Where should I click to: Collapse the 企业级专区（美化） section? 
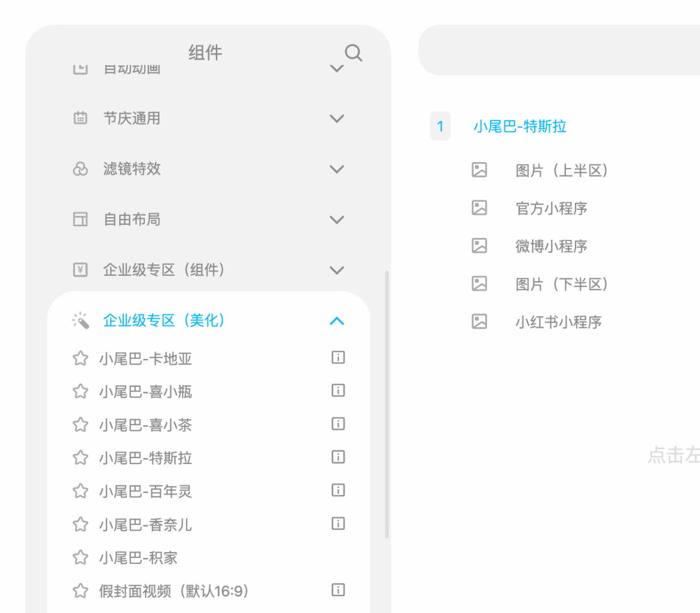coord(336,321)
